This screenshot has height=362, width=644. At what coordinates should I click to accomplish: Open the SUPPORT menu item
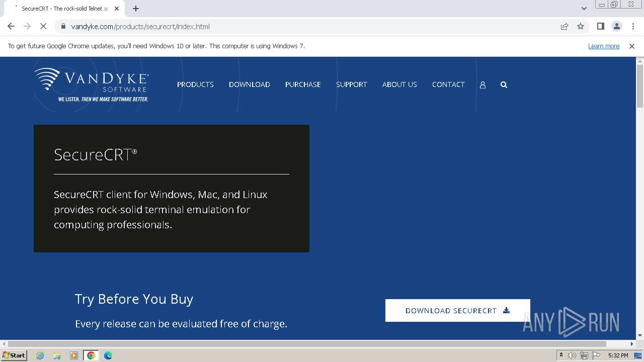click(x=352, y=84)
